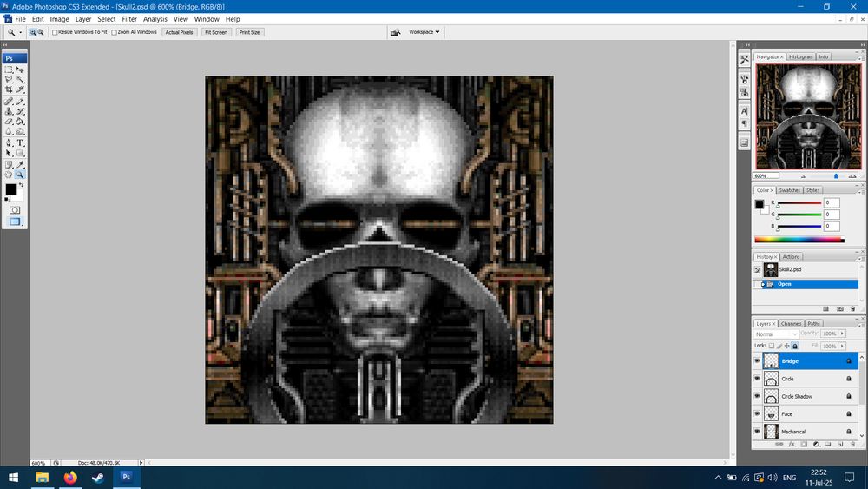
Task: Switch to the Swatches tab
Action: (x=789, y=190)
